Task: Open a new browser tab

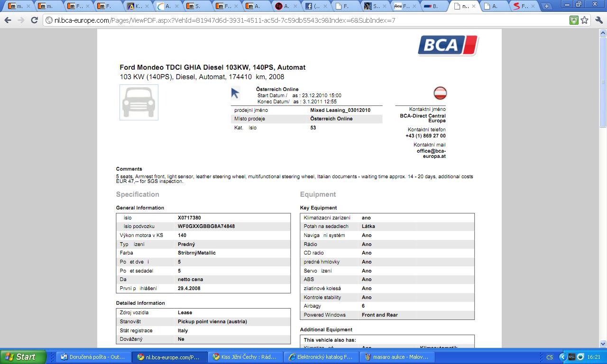Action: pos(546,6)
